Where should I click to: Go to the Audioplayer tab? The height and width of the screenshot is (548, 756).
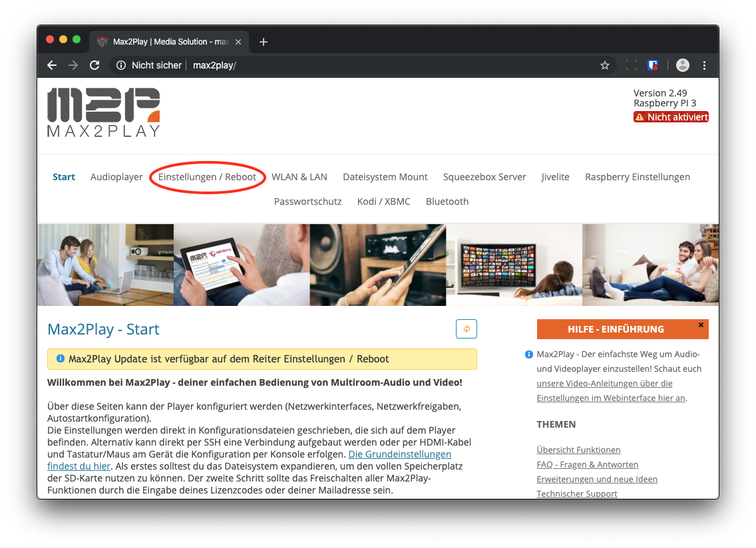[x=116, y=177]
